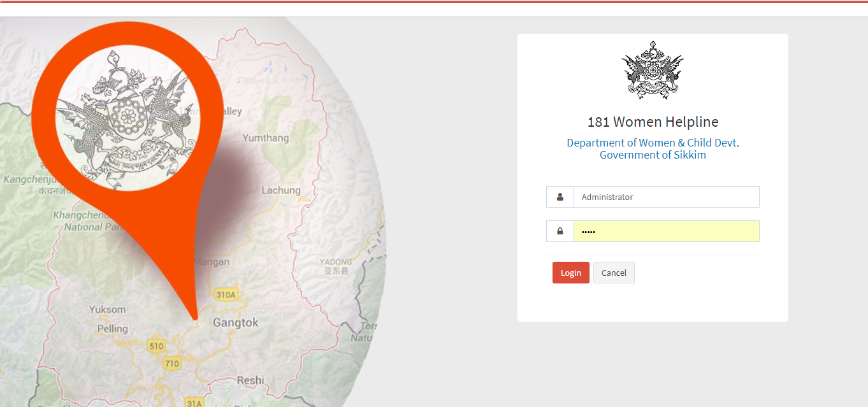
Task: Click the 510 highway marker on map
Action: 156,346
